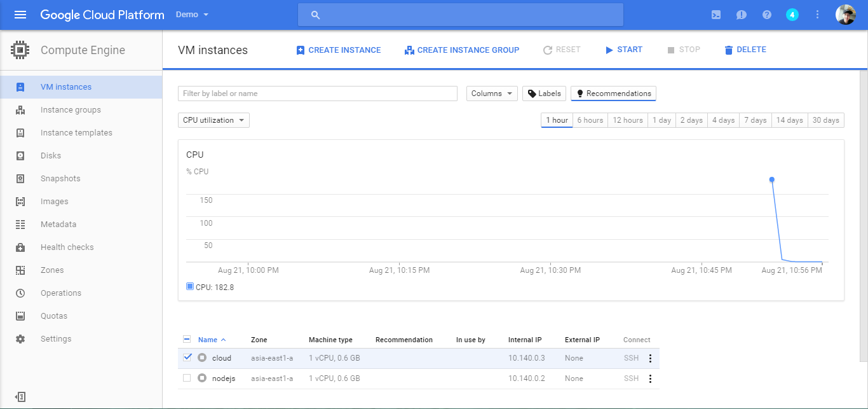Toggle the Recommendations button
This screenshot has height=409, width=868.
[x=613, y=94]
